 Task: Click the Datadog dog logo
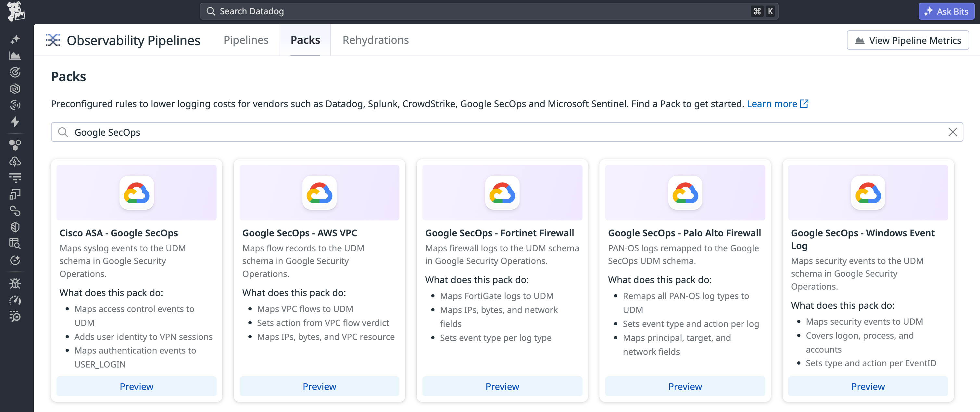[16, 11]
